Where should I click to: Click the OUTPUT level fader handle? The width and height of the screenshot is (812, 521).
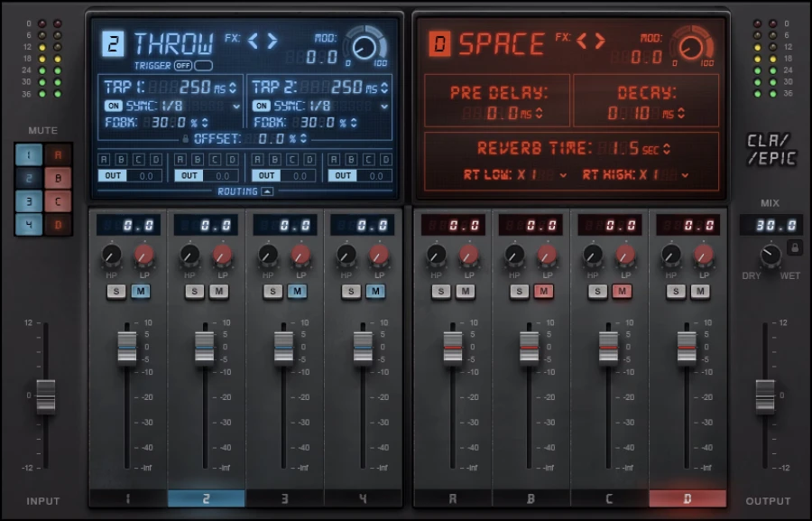point(765,396)
